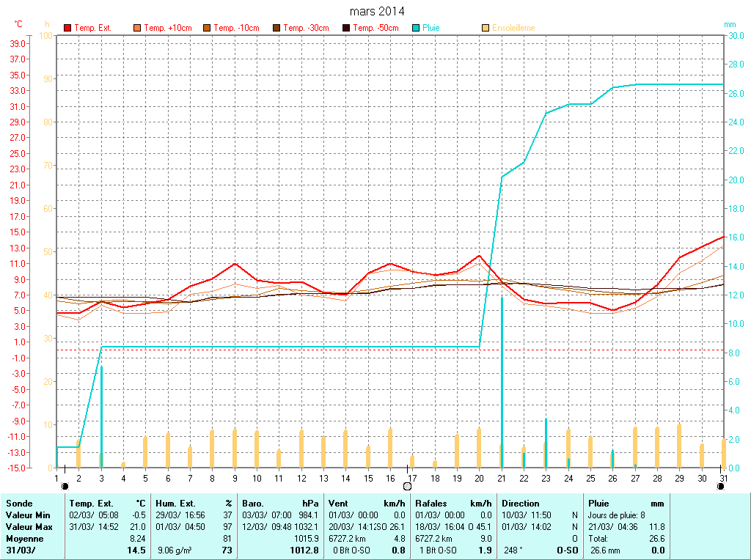This screenshot has width=751, height=560.
Task: Click the red Temp. Ext. legend swatch
Action: click(x=67, y=28)
